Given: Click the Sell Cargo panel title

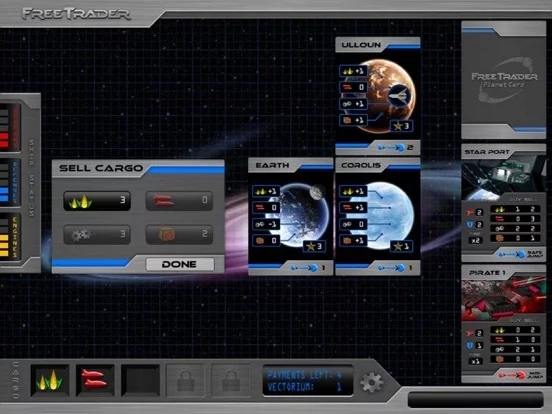Looking at the screenshot, I should point(101,168).
